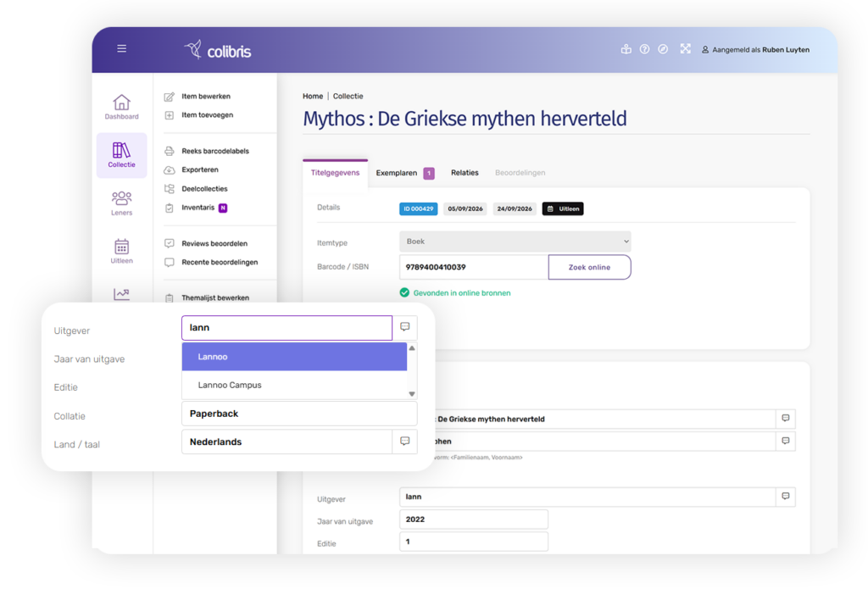Viewport: 868px width, 589px height.
Task: Select Lannoo Campus suggestion
Action: click(x=294, y=386)
